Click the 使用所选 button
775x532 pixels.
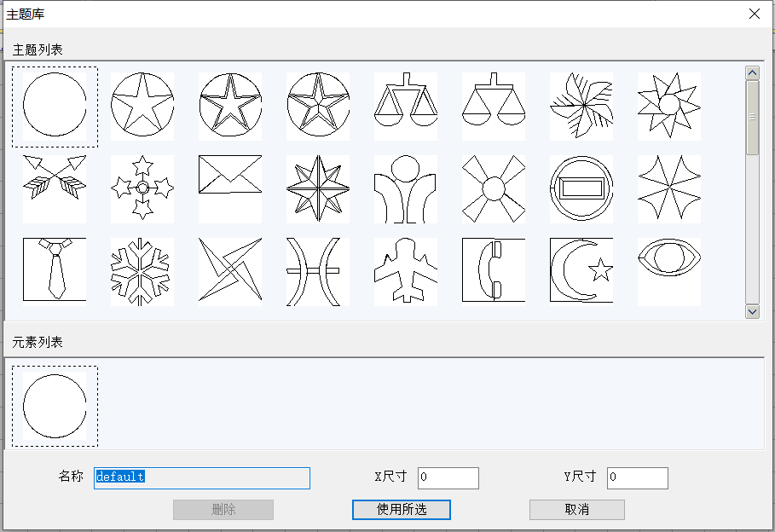click(402, 510)
